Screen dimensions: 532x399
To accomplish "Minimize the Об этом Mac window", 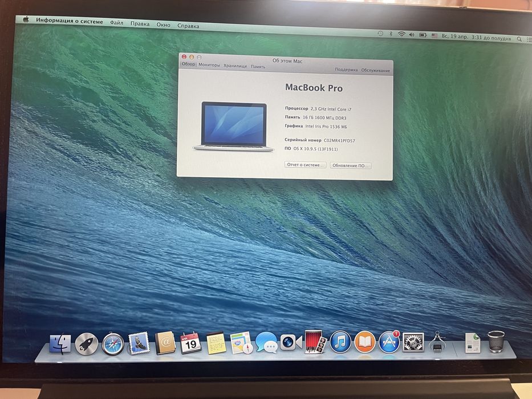I will pyautogui.click(x=192, y=57).
